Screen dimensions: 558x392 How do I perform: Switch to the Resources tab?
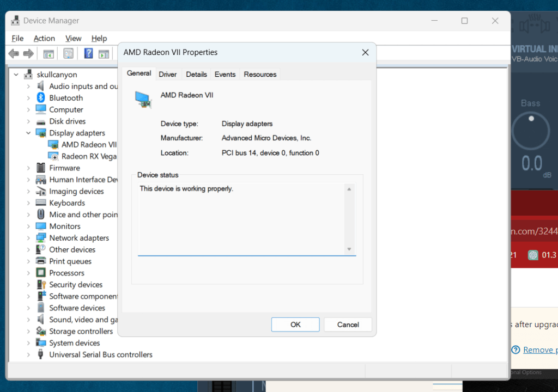260,75
